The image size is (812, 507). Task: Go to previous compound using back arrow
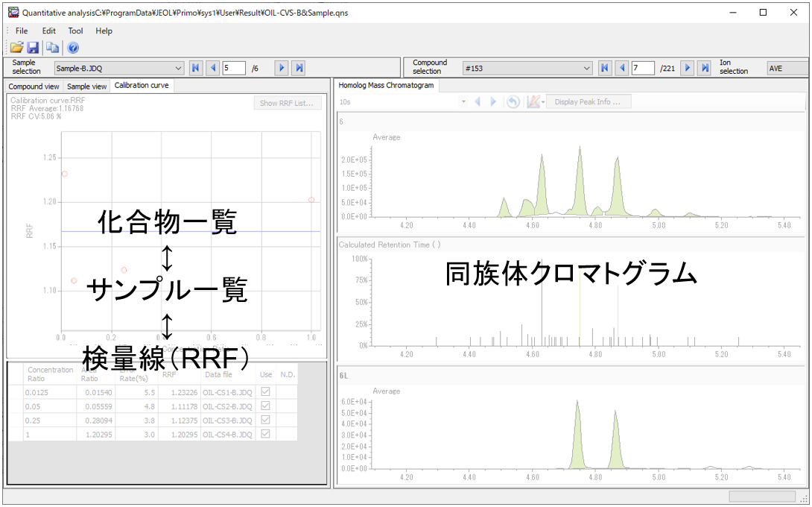[x=621, y=68]
